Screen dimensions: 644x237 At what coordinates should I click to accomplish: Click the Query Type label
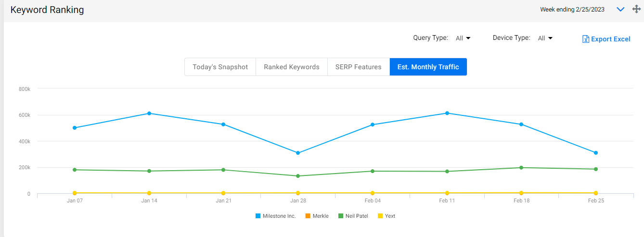tap(431, 38)
